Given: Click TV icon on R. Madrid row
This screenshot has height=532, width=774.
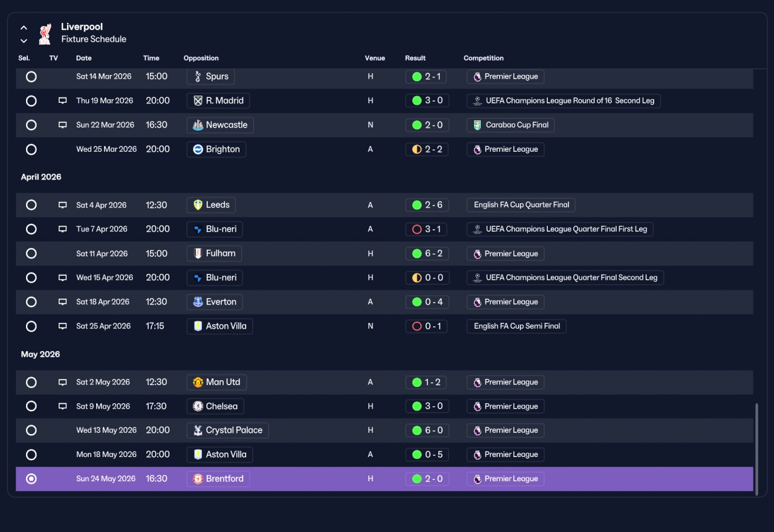Looking at the screenshot, I should [62, 101].
